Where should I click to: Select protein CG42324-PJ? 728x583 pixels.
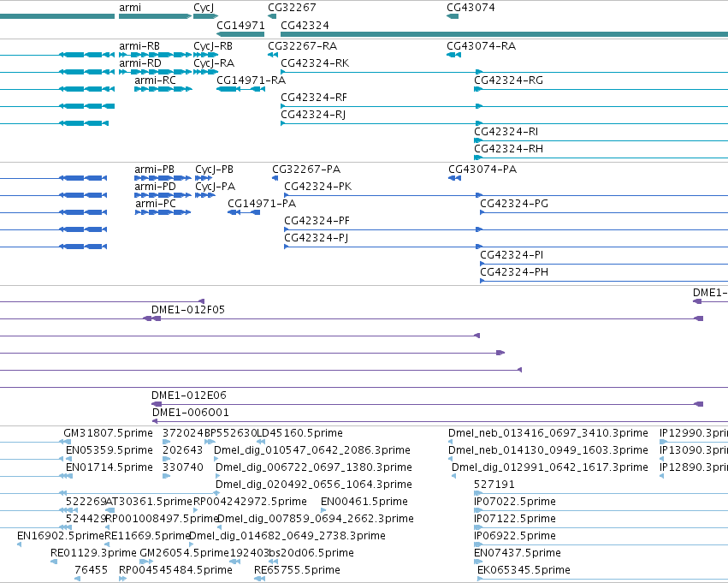pyautogui.click(x=317, y=238)
